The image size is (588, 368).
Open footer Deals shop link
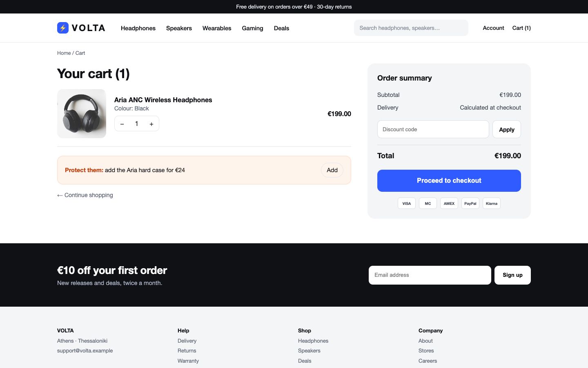pos(305,361)
